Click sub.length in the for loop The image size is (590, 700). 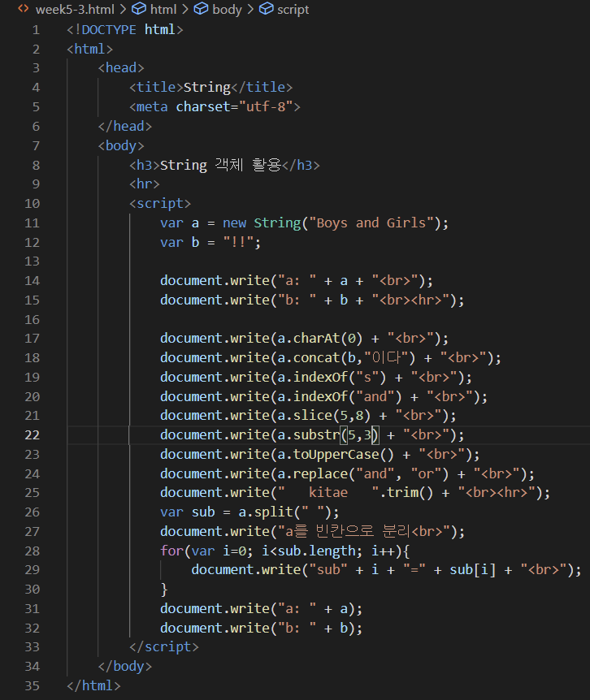pyautogui.click(x=317, y=551)
